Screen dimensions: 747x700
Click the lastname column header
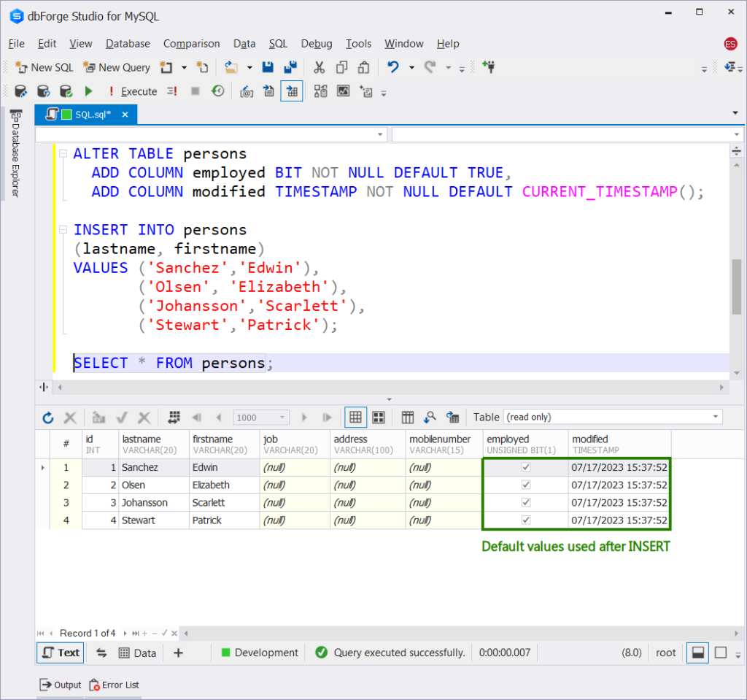pos(153,444)
